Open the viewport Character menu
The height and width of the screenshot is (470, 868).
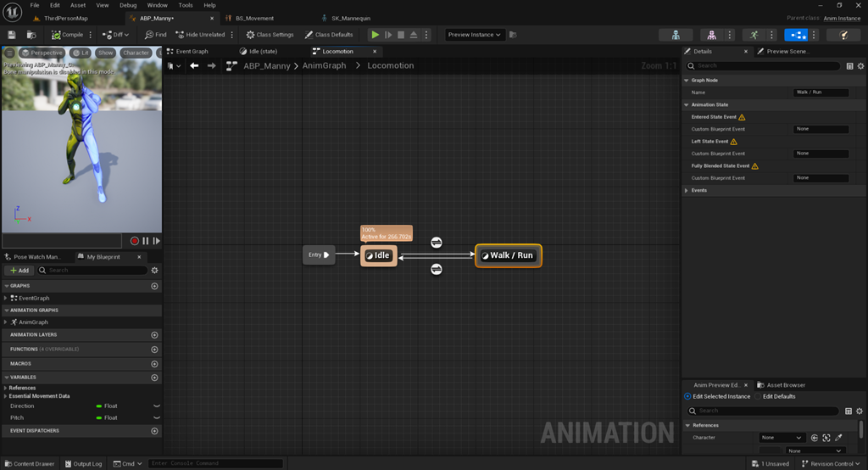pos(136,53)
